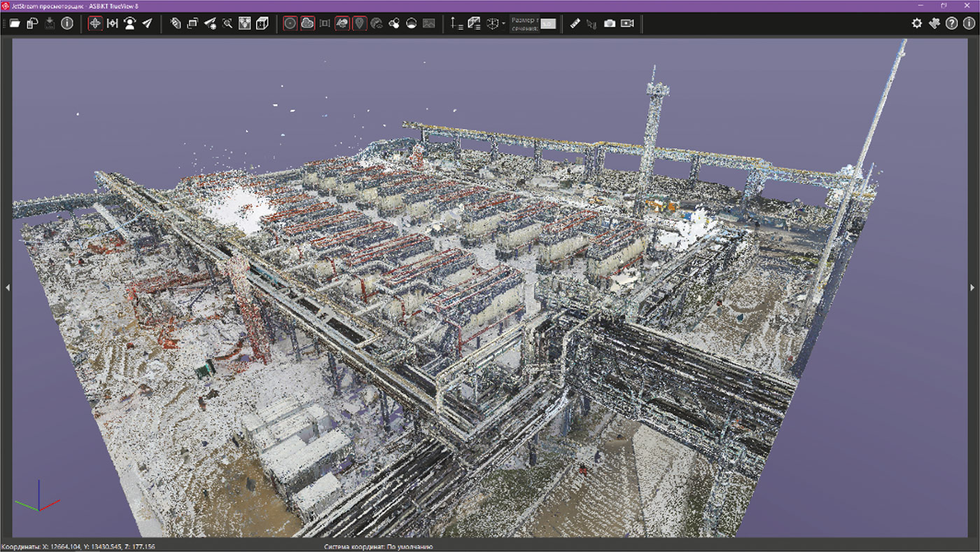Select the person walk-mode icon

[129, 23]
